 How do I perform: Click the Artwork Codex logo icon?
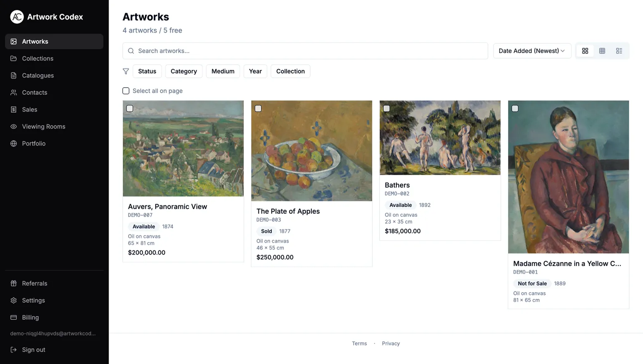click(x=17, y=17)
